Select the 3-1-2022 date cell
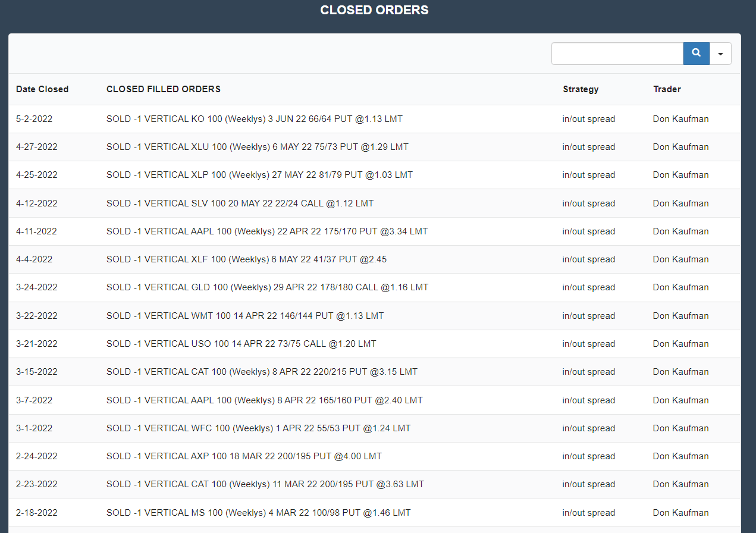This screenshot has height=533, width=756. click(x=34, y=428)
